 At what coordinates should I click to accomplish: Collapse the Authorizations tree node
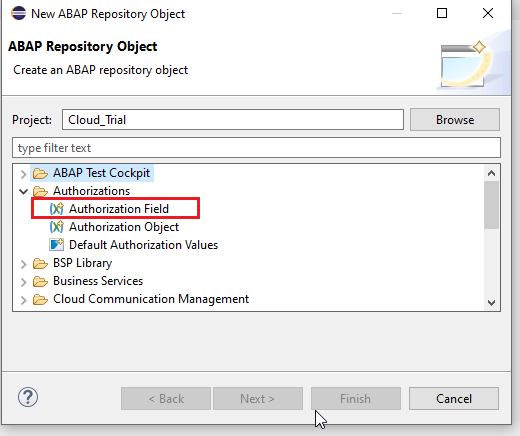tap(23, 191)
